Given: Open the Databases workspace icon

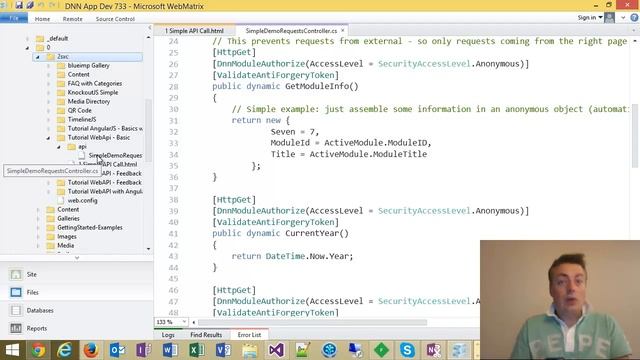Looking at the screenshot, I should click(x=16, y=310).
